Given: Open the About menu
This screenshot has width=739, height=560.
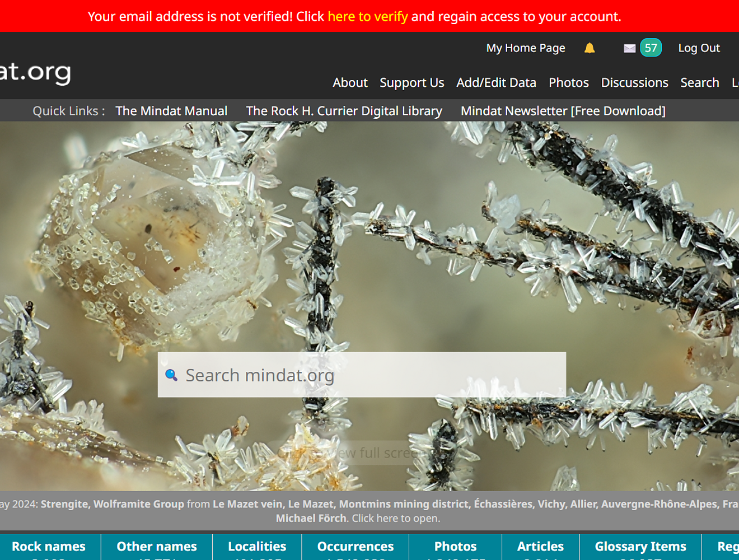Looking at the screenshot, I should [x=350, y=83].
